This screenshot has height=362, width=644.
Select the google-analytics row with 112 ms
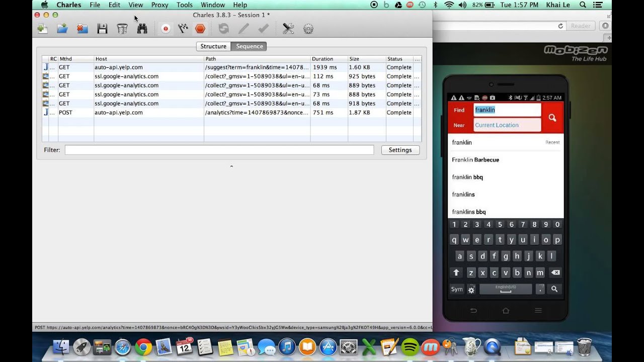(x=231, y=76)
